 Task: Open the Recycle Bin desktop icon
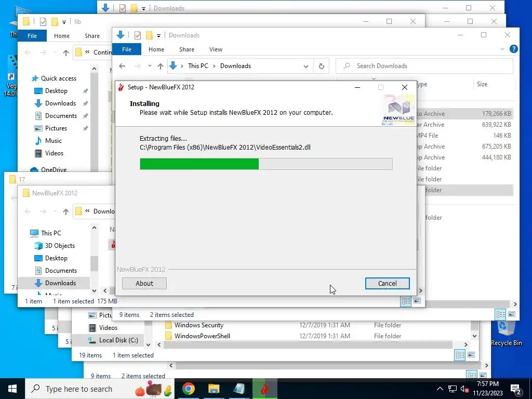[506, 333]
